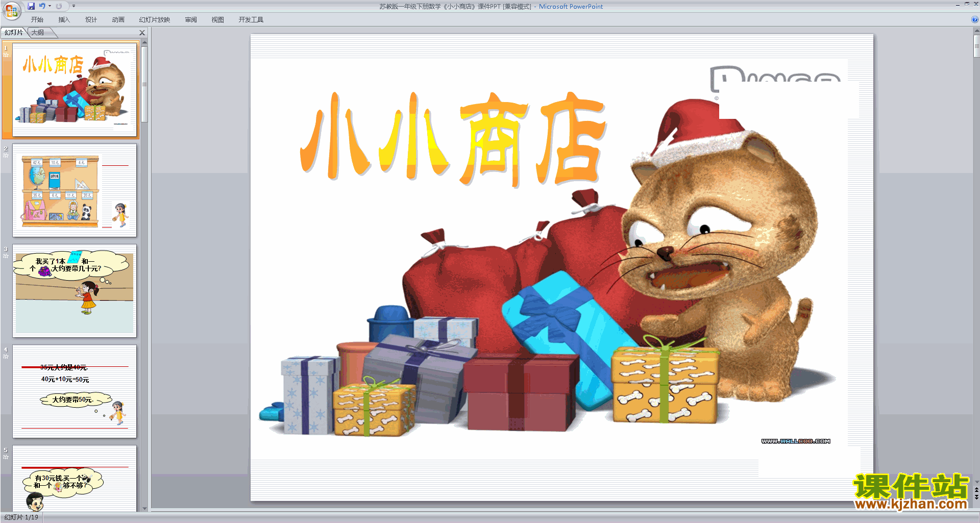
Task: Switch to the 动画 ribbon tab
Action: click(x=118, y=20)
